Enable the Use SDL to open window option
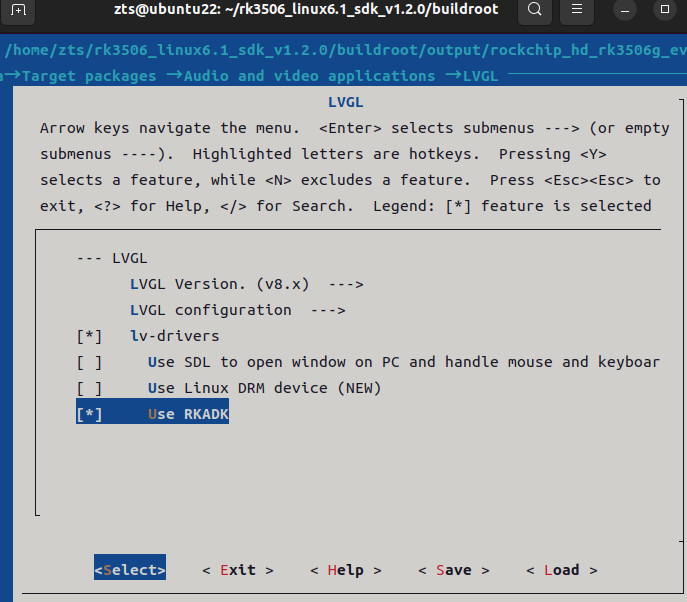Image resolution: width=687 pixels, height=602 pixels. (89, 363)
